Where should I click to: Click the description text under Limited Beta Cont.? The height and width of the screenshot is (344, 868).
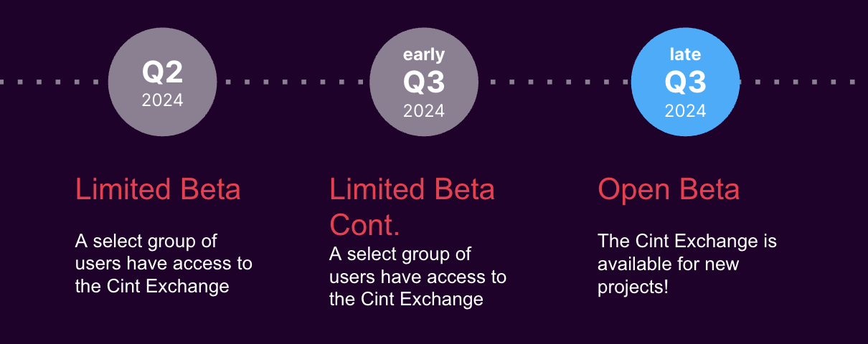pyautogui.click(x=418, y=277)
